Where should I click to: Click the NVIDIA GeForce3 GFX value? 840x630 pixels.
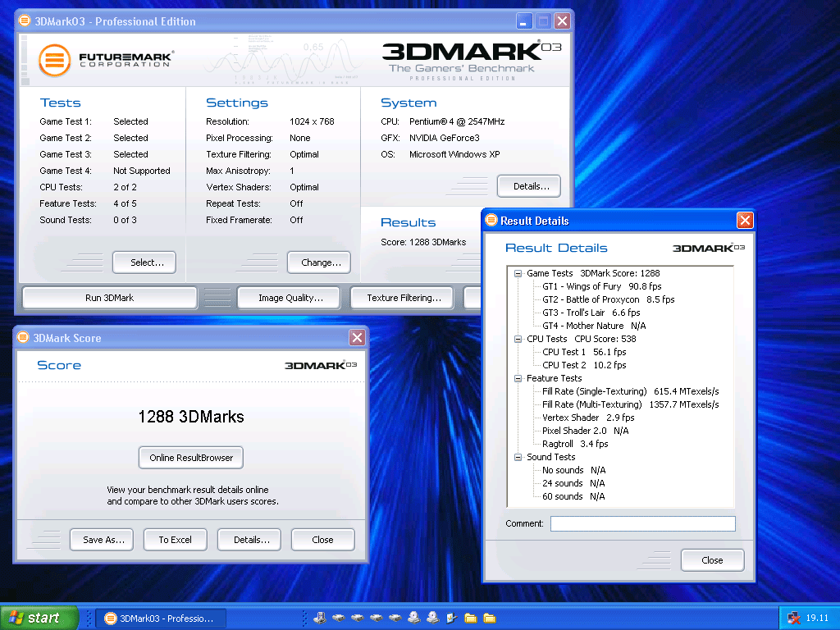coord(444,138)
